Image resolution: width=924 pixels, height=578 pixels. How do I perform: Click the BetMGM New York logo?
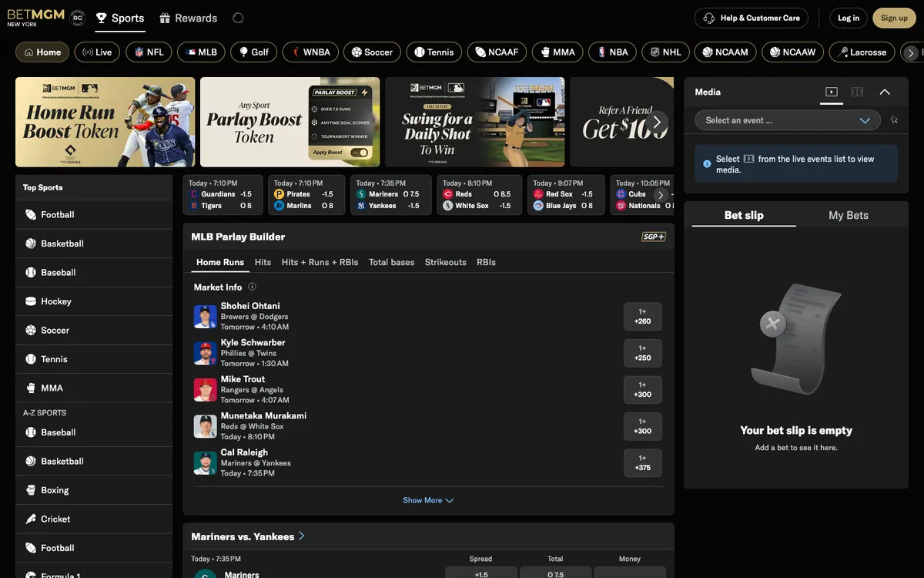click(35, 18)
